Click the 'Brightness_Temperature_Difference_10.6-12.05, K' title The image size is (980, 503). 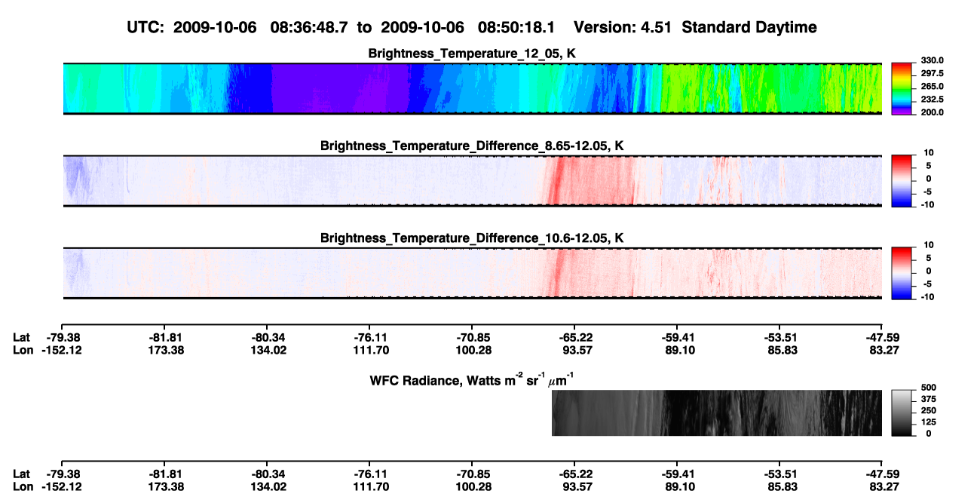472,238
